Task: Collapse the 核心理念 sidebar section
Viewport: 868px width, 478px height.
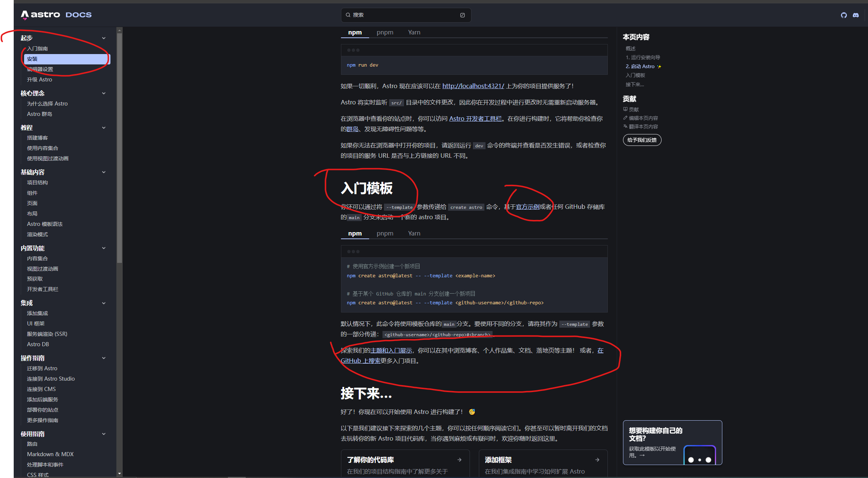Action: click(x=104, y=93)
